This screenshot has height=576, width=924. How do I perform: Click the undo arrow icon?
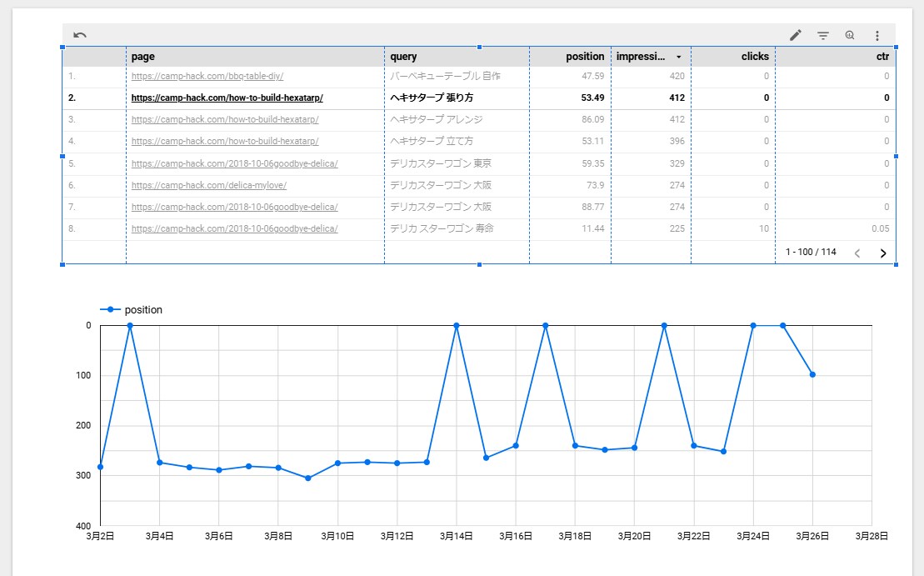[79, 35]
